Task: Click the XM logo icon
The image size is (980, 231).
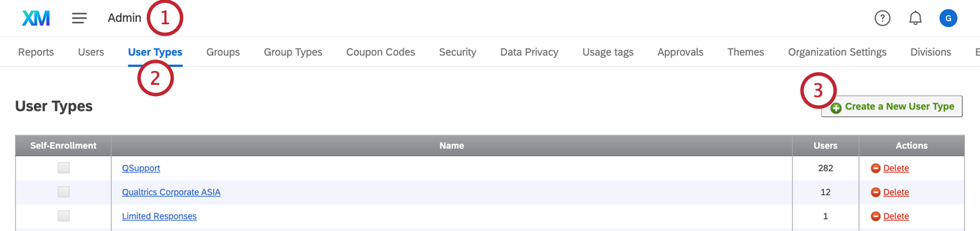Action: click(36, 18)
